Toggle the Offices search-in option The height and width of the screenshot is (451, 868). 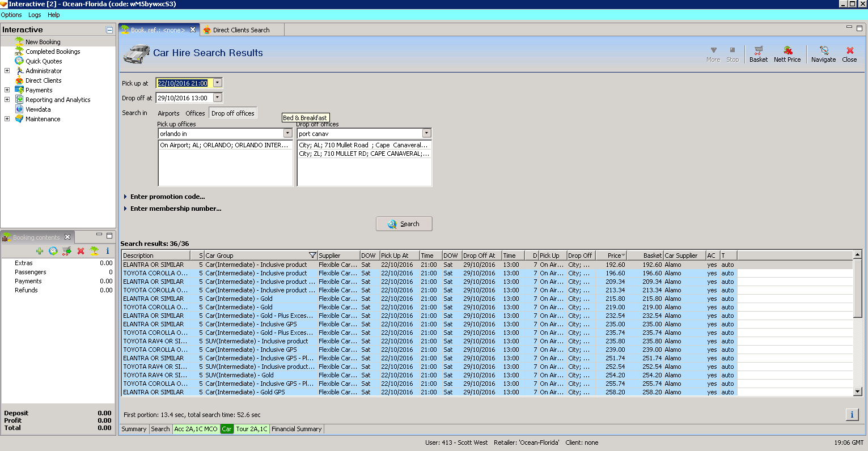tap(195, 113)
